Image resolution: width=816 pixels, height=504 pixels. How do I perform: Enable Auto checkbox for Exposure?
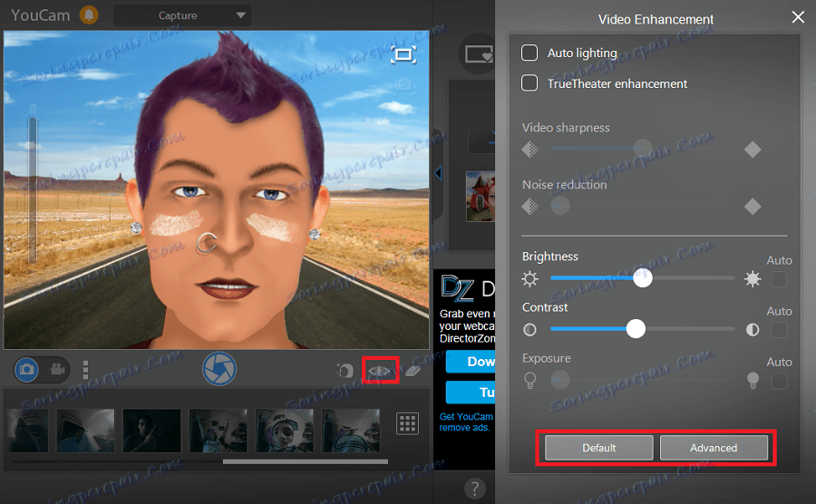[x=779, y=382]
